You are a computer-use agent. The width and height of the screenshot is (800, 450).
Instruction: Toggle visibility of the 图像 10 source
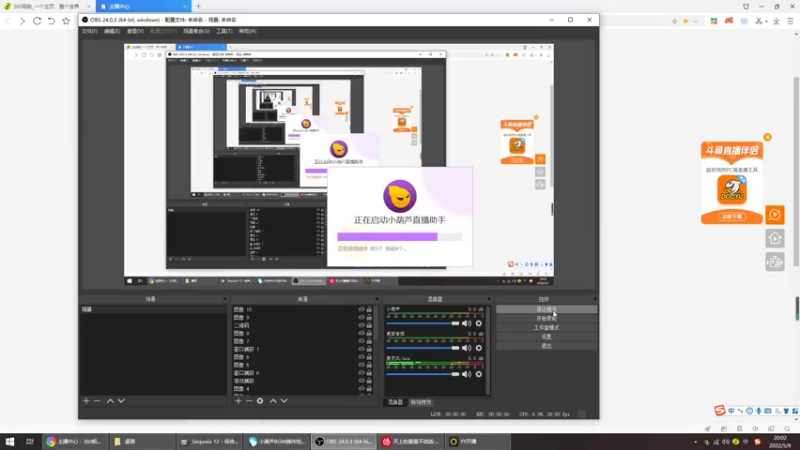tap(361, 310)
